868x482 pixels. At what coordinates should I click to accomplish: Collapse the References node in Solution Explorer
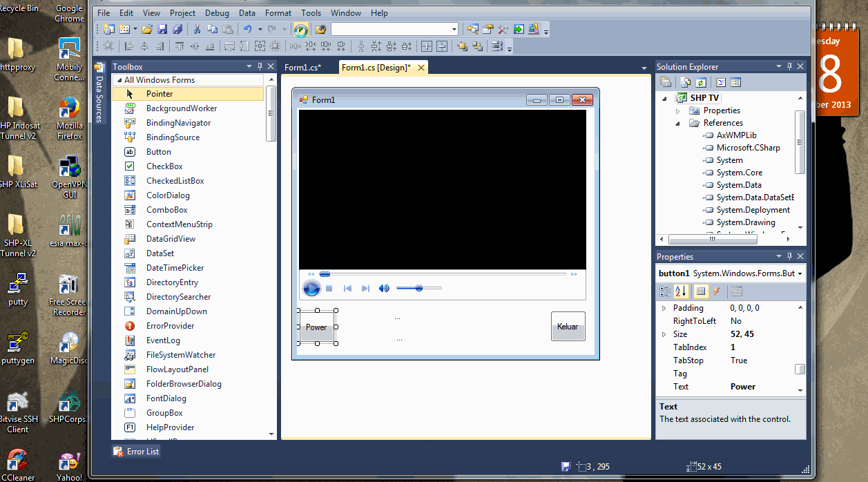pyautogui.click(x=677, y=123)
